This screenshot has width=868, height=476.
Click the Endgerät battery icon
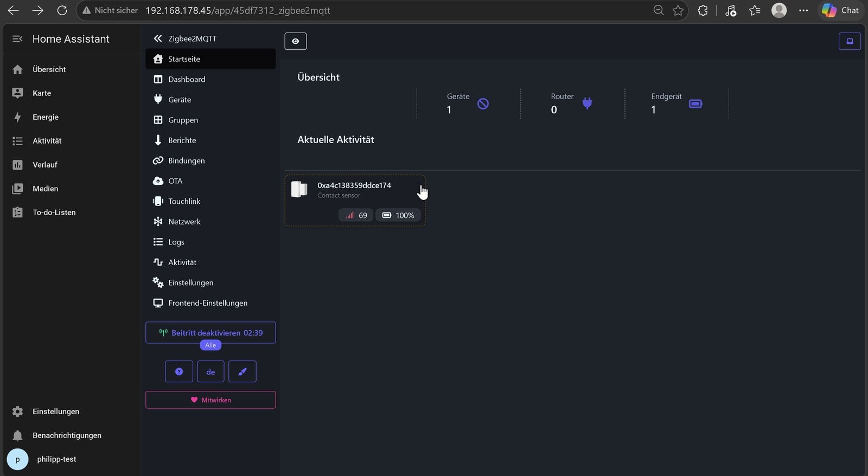pos(695,104)
